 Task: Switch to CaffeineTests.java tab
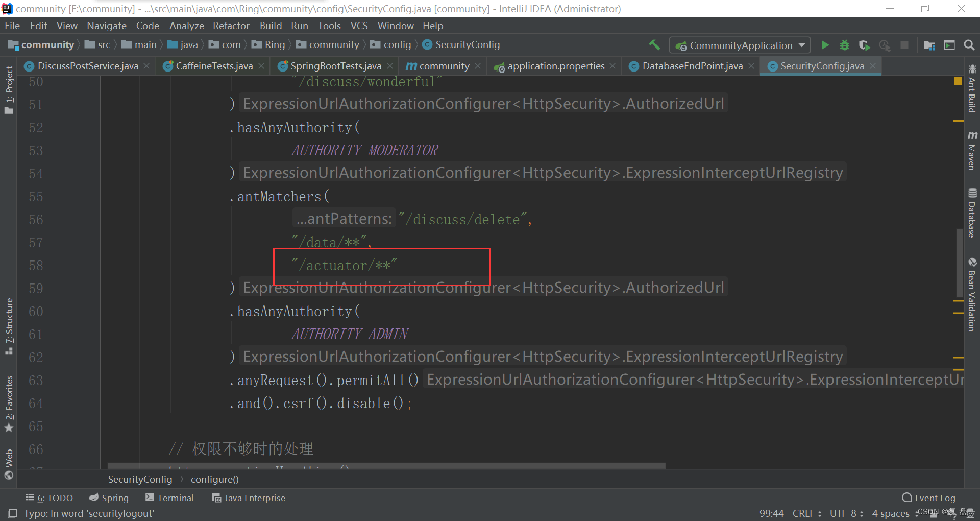pyautogui.click(x=214, y=66)
